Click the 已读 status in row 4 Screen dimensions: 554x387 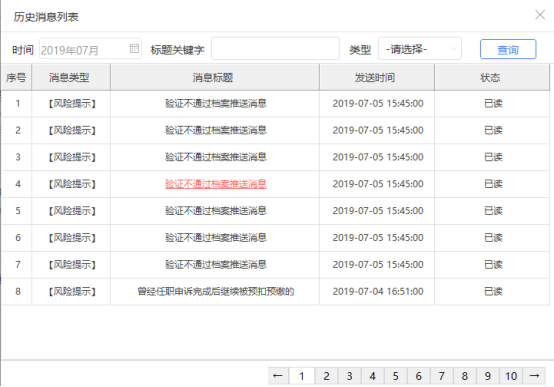coord(493,184)
